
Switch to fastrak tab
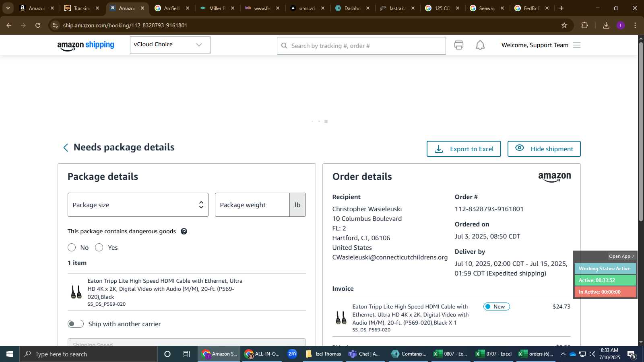click(x=397, y=8)
